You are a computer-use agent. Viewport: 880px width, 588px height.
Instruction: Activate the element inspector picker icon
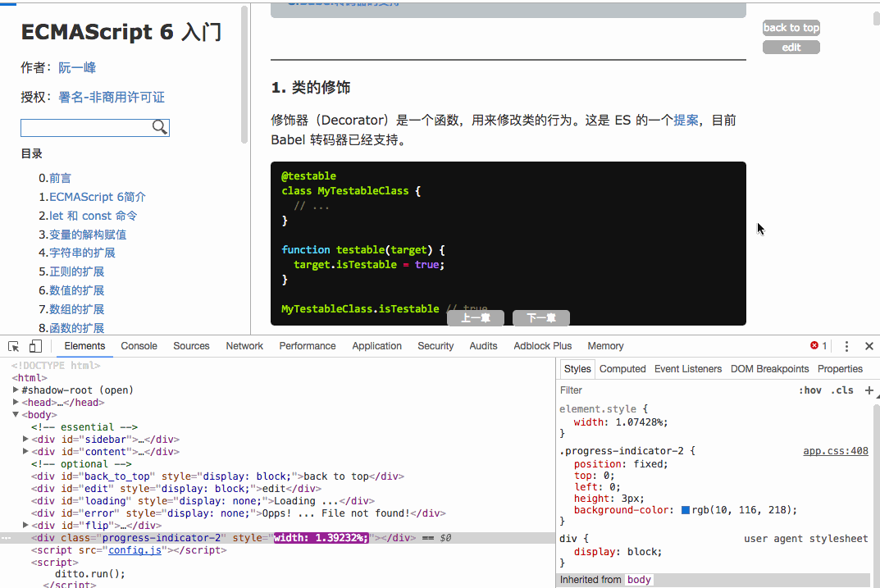coord(14,346)
